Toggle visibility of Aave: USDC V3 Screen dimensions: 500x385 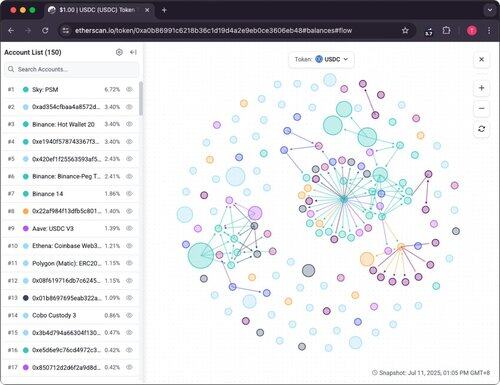pos(129,228)
